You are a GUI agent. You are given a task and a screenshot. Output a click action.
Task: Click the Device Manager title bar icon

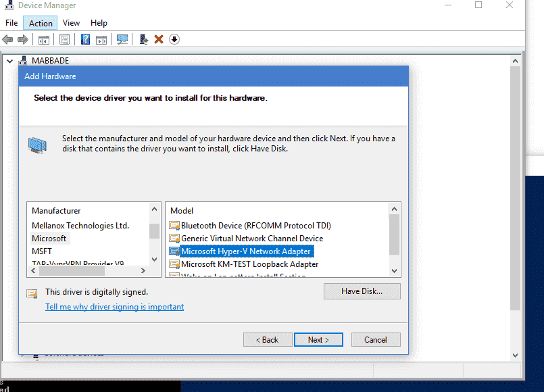[x=8, y=5]
